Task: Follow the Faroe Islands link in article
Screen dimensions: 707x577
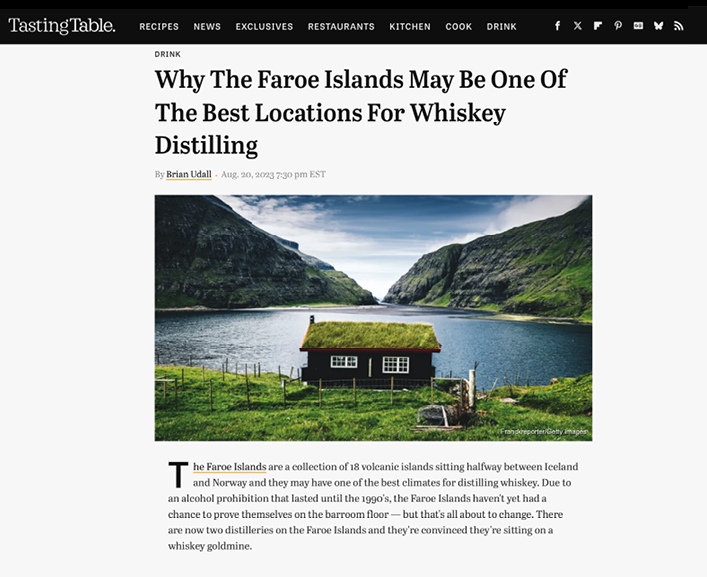Action: [230, 467]
